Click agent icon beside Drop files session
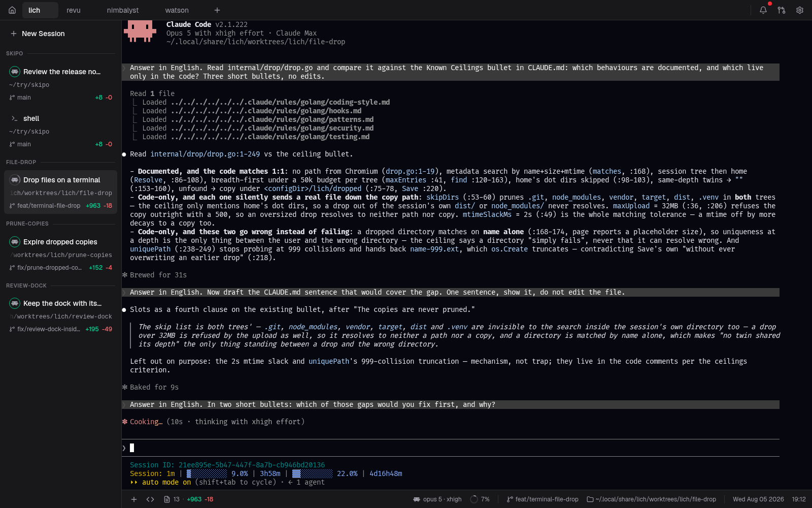This screenshot has height=508, width=812. [x=15, y=180]
